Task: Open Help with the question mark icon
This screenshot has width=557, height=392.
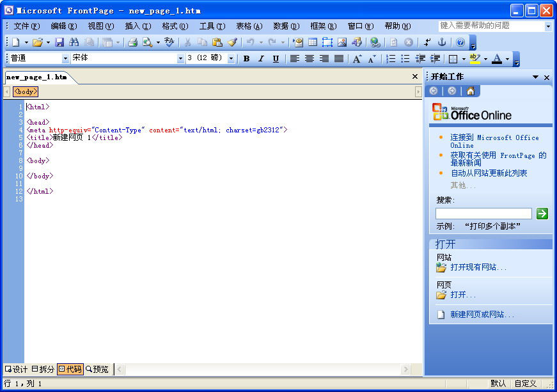Action: [x=460, y=43]
